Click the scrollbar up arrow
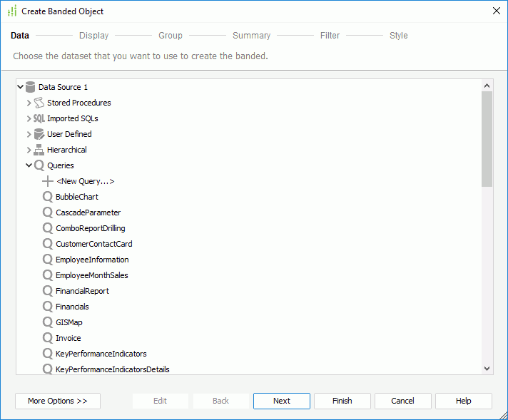 [x=487, y=86]
